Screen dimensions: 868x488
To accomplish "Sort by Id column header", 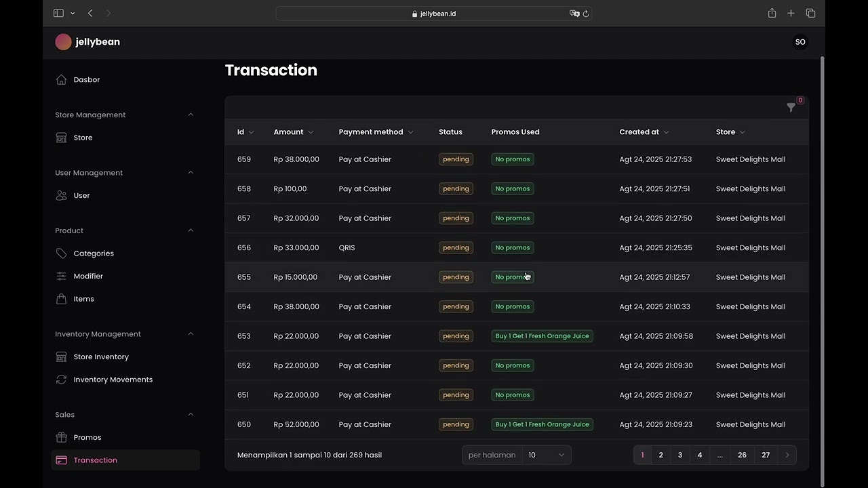I will click(x=245, y=132).
